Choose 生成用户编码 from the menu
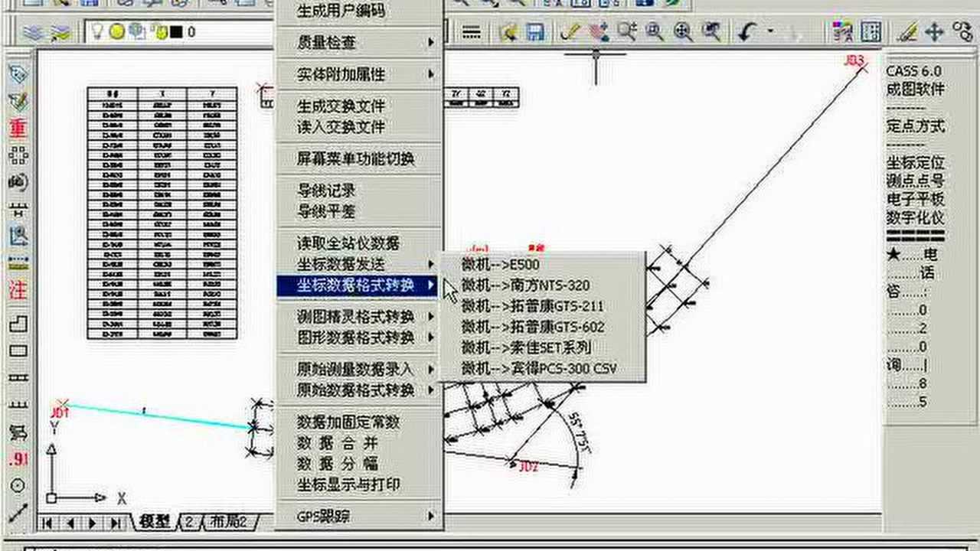The image size is (980, 551). pos(359,11)
